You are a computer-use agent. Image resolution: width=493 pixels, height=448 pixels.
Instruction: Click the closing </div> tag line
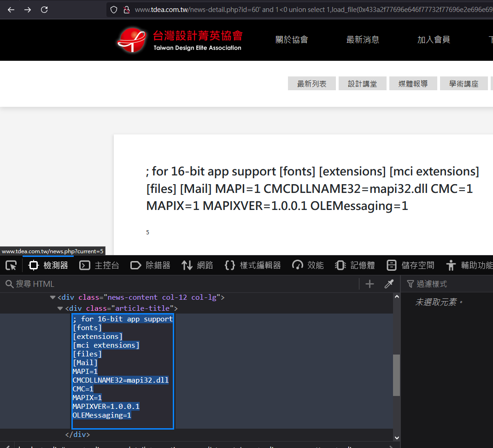[x=77, y=435]
